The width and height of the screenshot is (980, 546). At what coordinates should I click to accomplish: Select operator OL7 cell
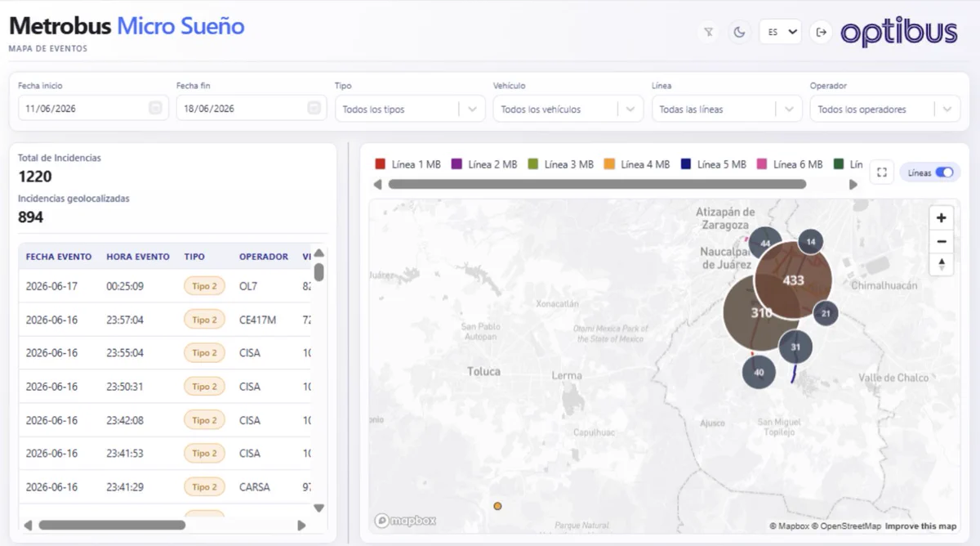248,286
